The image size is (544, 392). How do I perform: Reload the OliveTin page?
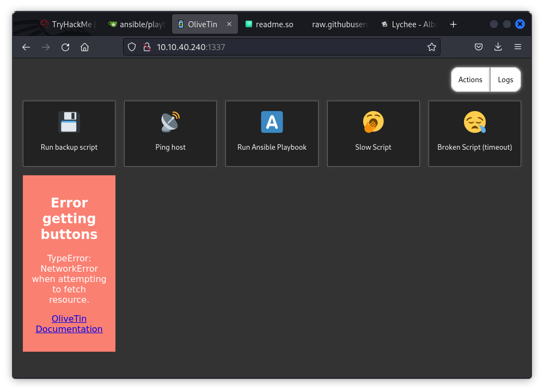click(65, 47)
